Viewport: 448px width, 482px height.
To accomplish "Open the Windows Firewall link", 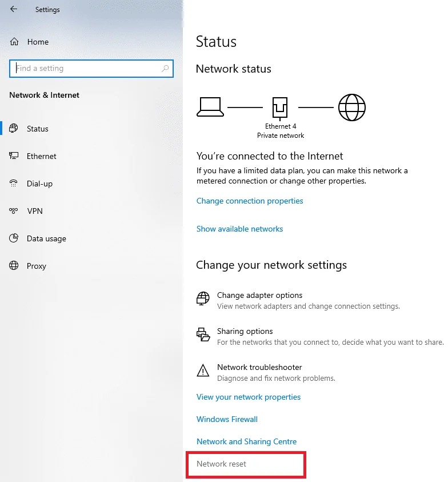I will (227, 419).
